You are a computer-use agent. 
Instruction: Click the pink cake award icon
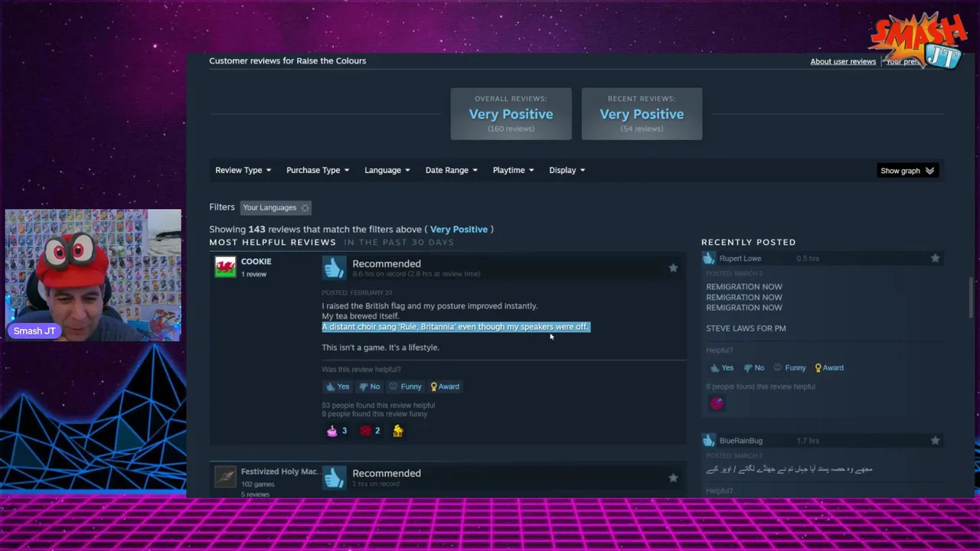tap(332, 431)
